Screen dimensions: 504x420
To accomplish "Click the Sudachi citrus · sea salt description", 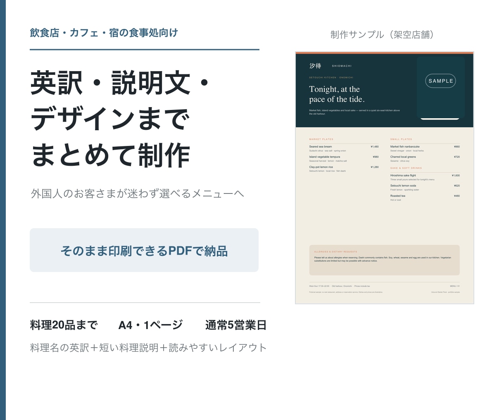I will [x=328, y=151].
